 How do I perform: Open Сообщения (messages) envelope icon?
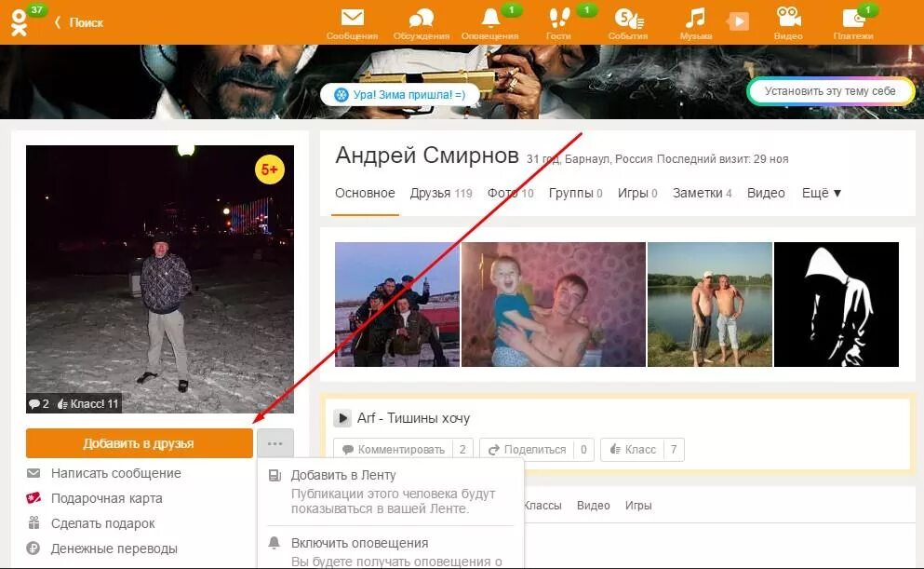[x=353, y=18]
